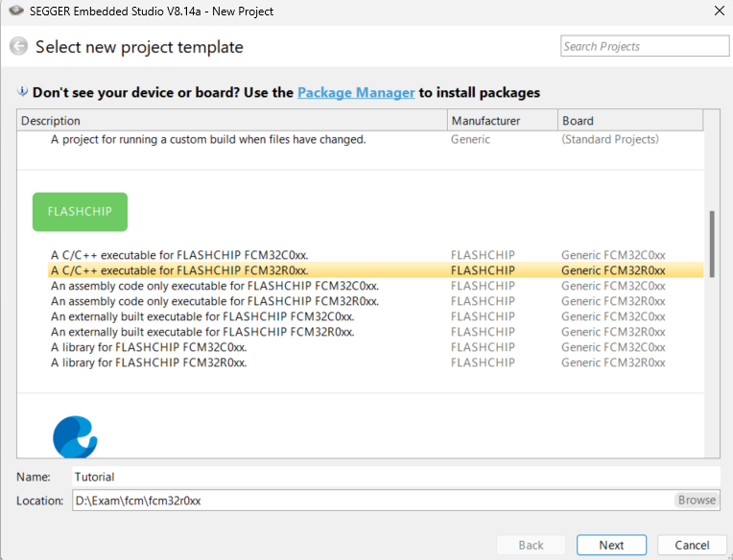Open the Package Manager link
This screenshot has height=560, width=733.
point(356,92)
